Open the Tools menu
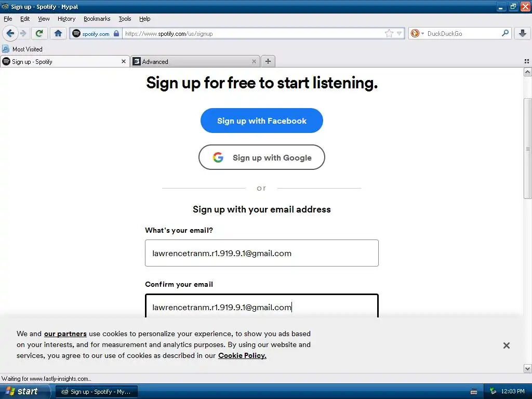Screen dimensions: 532x399 [125, 19]
